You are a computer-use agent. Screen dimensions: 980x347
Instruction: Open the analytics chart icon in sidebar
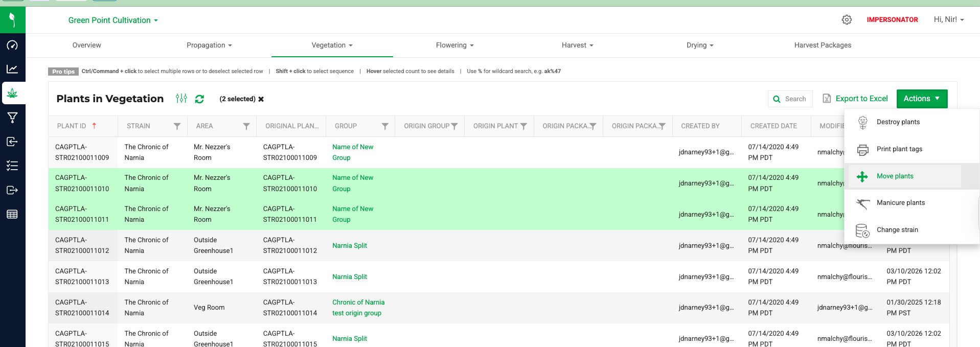point(12,69)
